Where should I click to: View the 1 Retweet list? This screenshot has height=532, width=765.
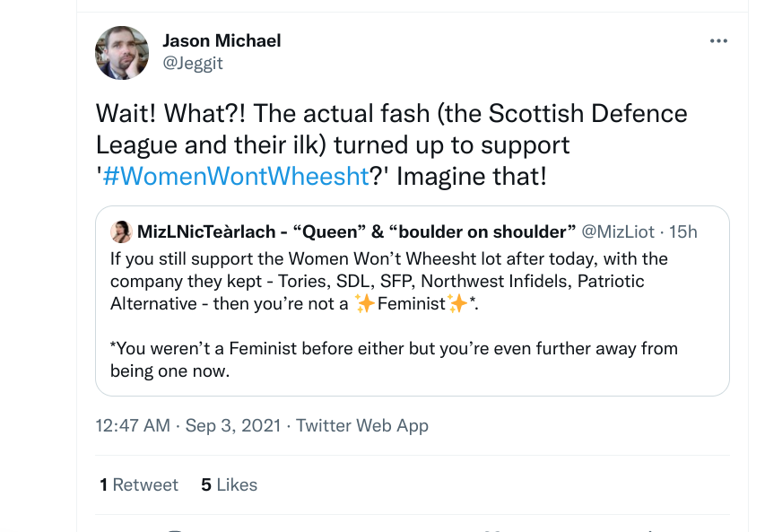click(139, 484)
